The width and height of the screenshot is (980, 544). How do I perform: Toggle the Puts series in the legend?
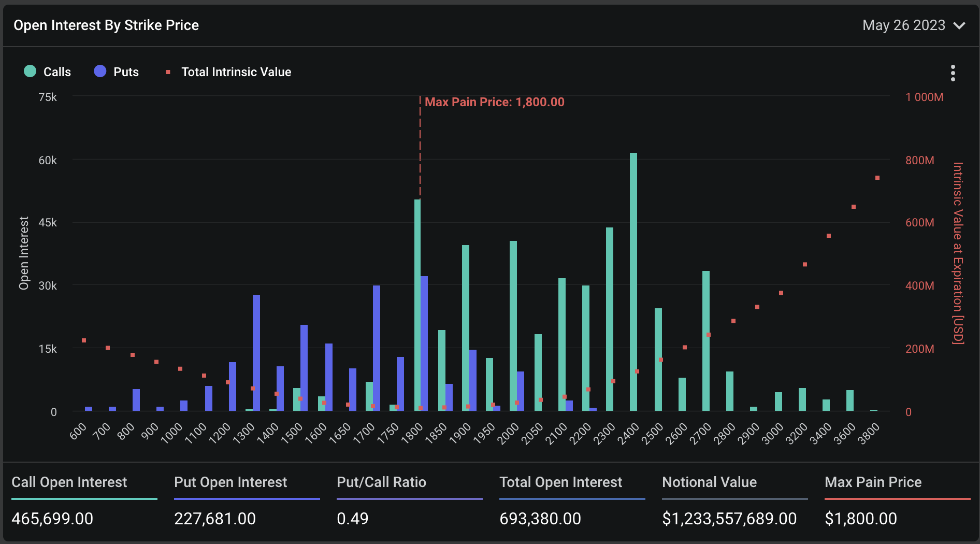click(117, 71)
